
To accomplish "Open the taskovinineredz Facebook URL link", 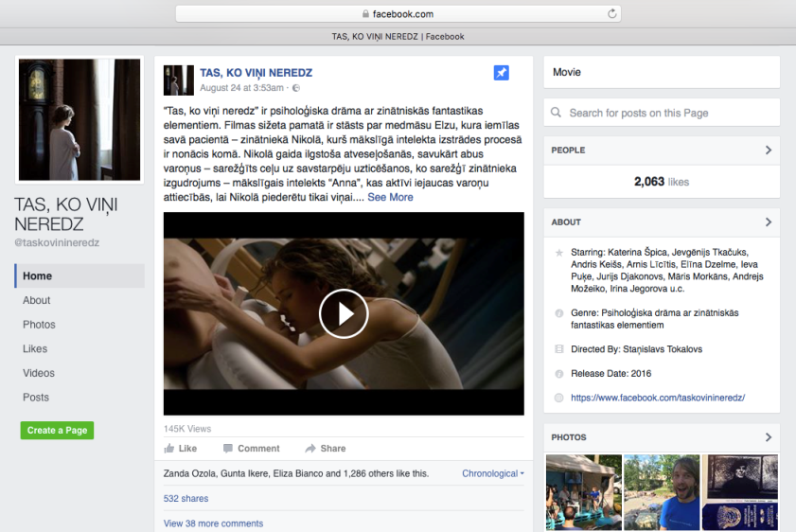I will (x=658, y=398).
